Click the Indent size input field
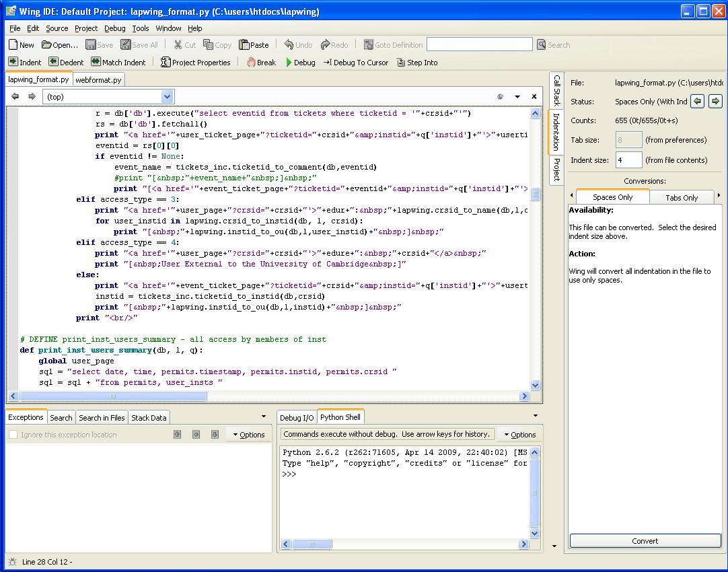Screen dimensions: 728x572 click(628, 159)
